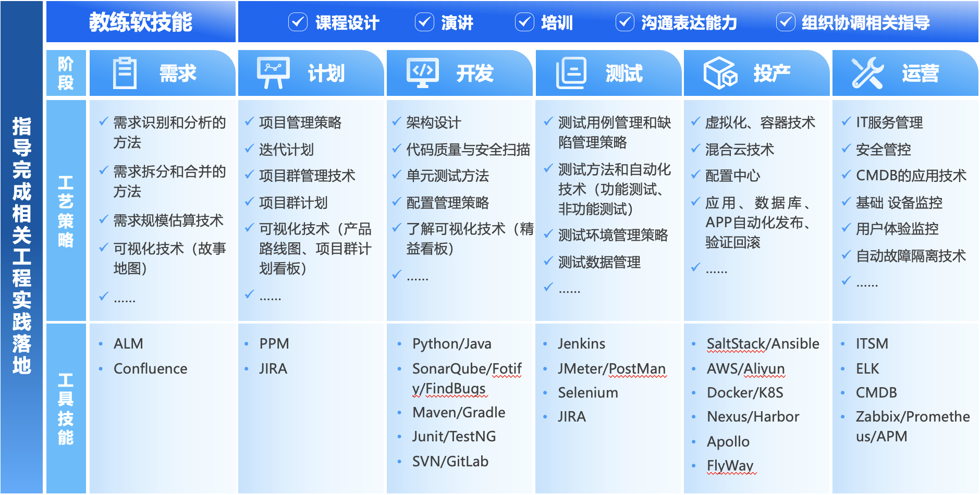Click the PPM tool entry
Image resolution: width=980 pixels, height=495 pixels.
coord(274,344)
